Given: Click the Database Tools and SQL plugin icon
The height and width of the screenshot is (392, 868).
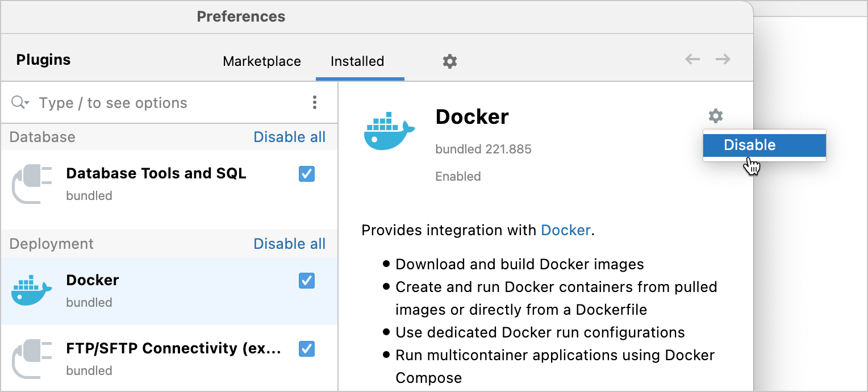Looking at the screenshot, I should click(x=31, y=183).
